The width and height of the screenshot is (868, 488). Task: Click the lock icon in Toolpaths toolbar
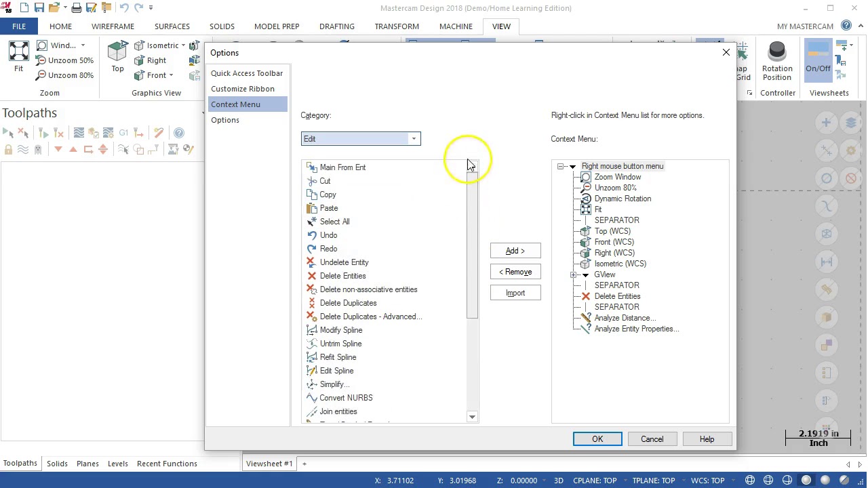8,149
